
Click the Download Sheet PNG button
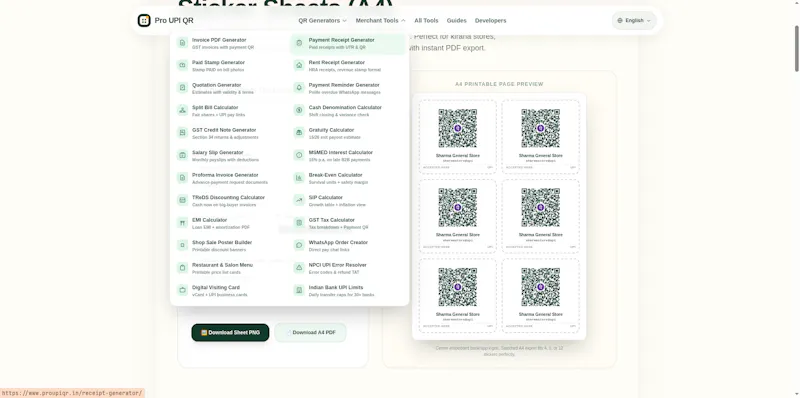pos(230,333)
